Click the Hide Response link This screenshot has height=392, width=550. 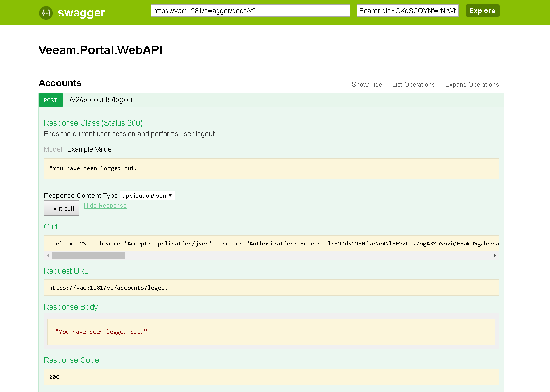coord(105,206)
